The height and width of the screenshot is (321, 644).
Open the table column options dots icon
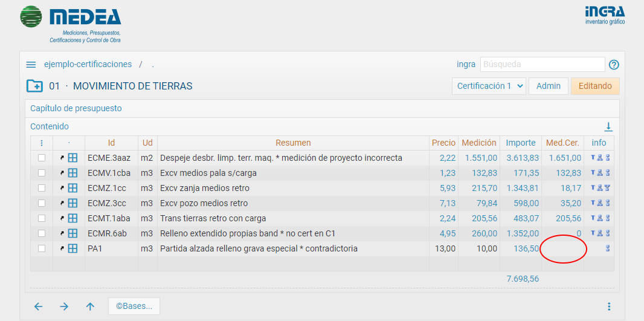point(42,143)
